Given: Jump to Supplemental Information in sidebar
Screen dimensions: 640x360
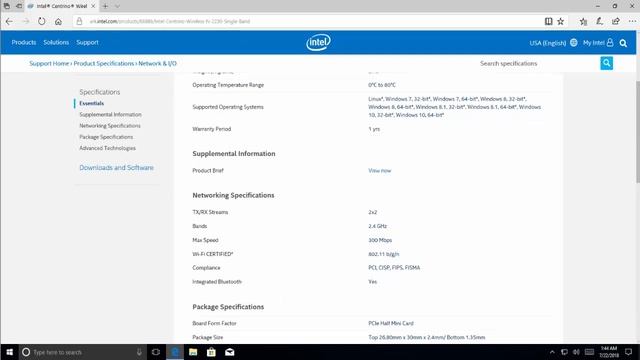Looking at the screenshot, I should [x=110, y=115].
